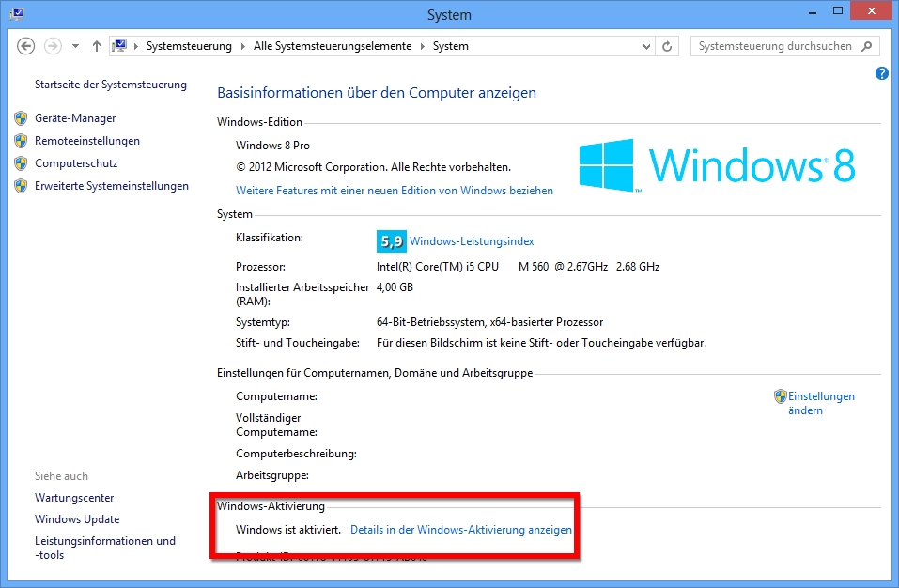Select System breadcrumb item
This screenshot has width=899, height=588.
(x=451, y=46)
